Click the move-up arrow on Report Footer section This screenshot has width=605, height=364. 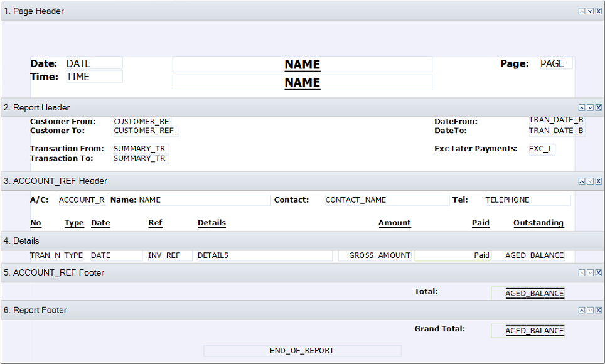[x=582, y=309]
